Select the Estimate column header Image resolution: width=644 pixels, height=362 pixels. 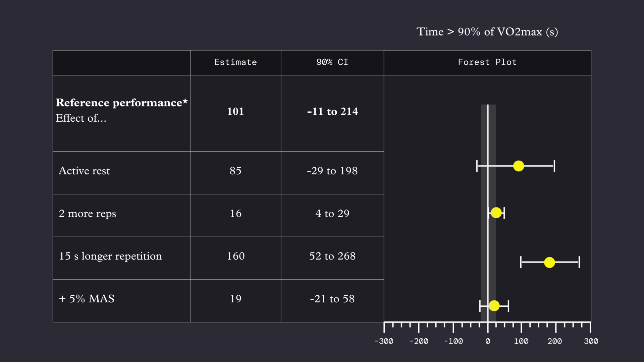[x=235, y=62]
